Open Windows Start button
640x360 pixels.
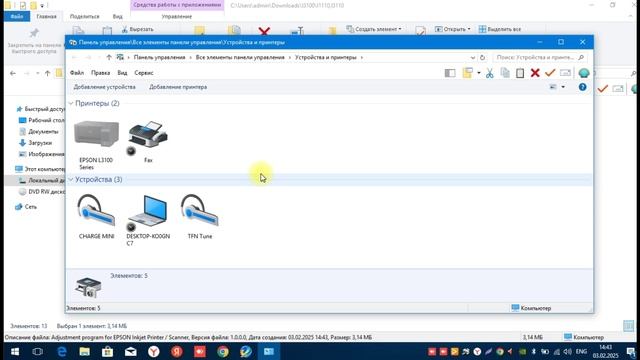[14, 351]
